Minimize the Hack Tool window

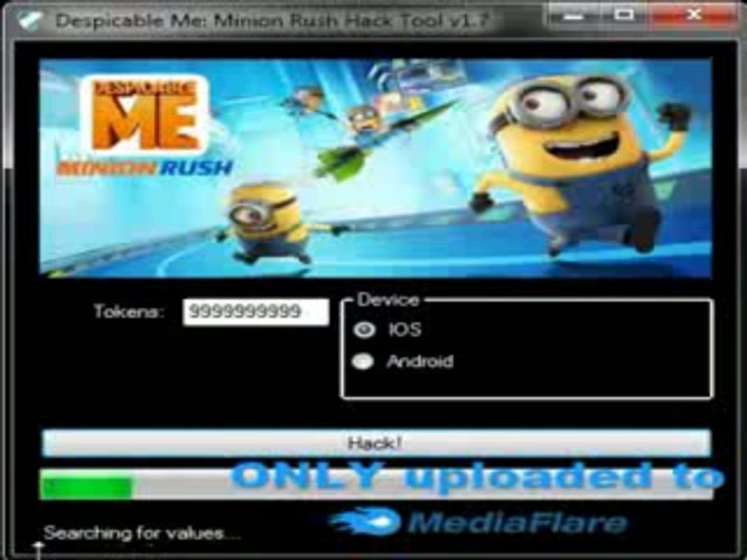tap(575, 16)
